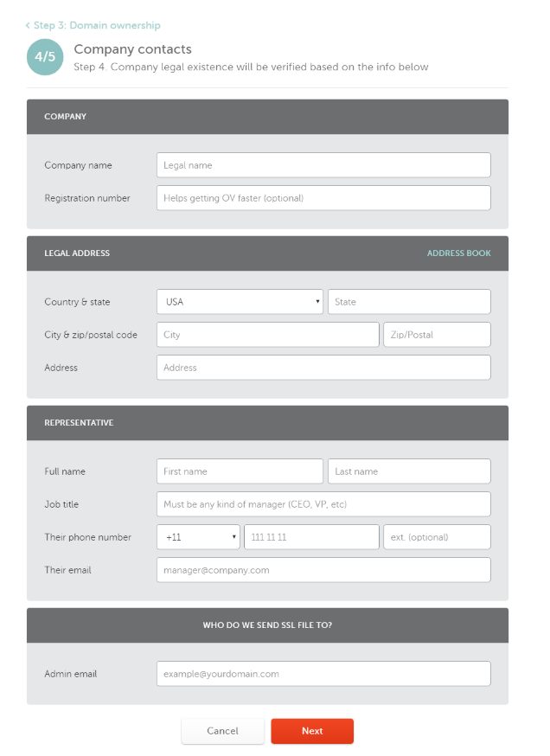Click the Address text field

coord(323,368)
